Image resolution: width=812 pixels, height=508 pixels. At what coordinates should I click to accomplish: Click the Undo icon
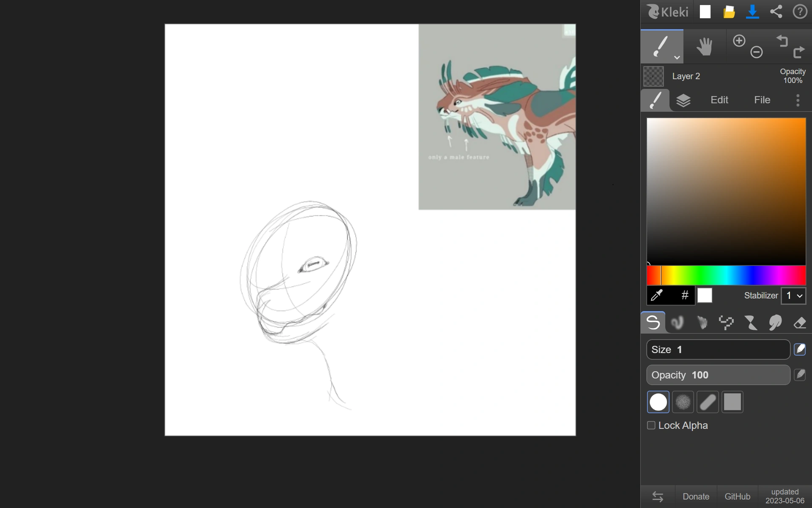(x=782, y=41)
